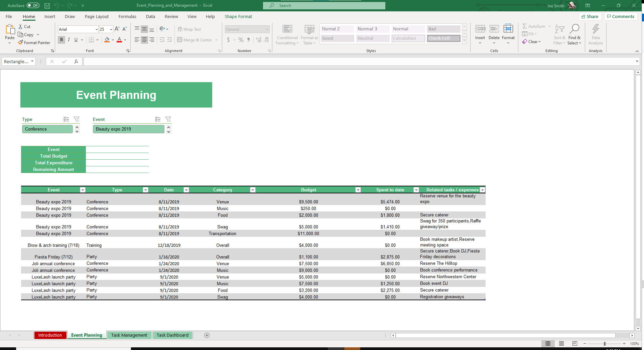Viewport: 644px width, 350px height.
Task: Toggle the AutoSave switch
Action: 33,5
